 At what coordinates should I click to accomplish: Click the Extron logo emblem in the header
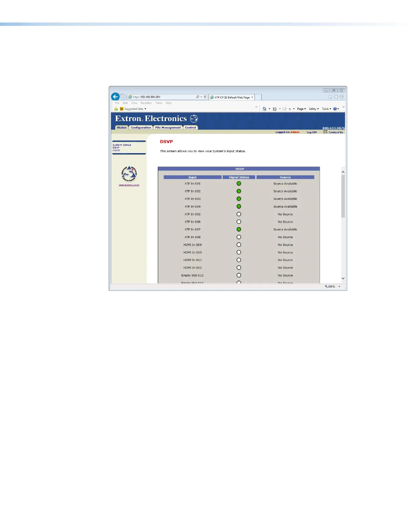pos(194,119)
